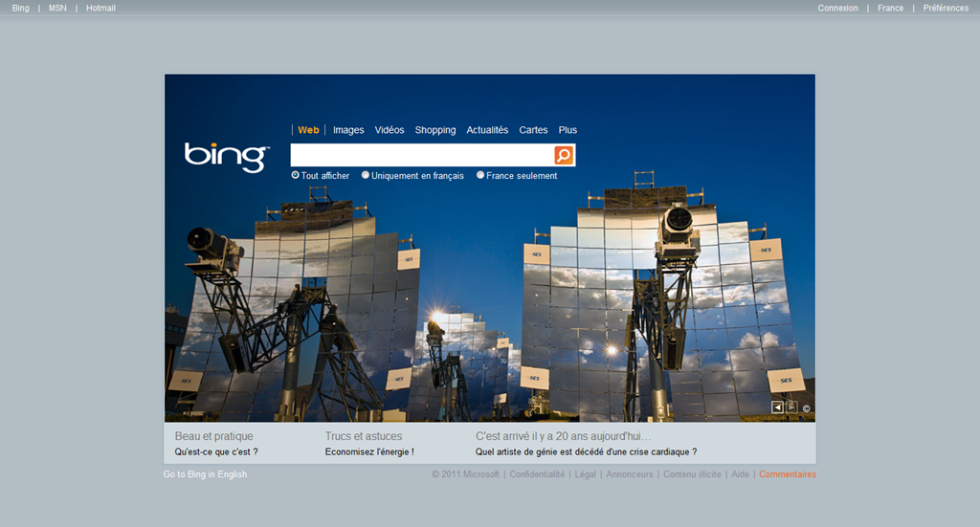Viewport: 980px width, 527px height.
Task: Open Préférences settings link
Action: [946, 8]
